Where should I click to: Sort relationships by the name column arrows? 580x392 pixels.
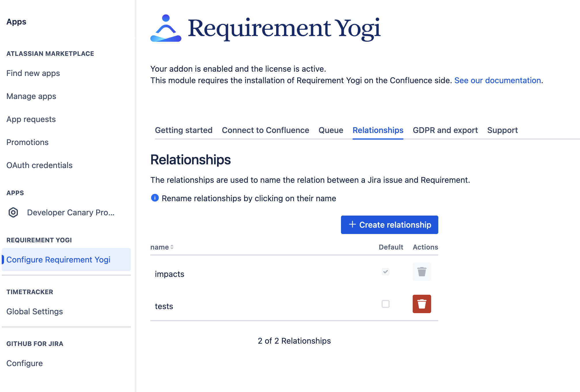point(172,247)
